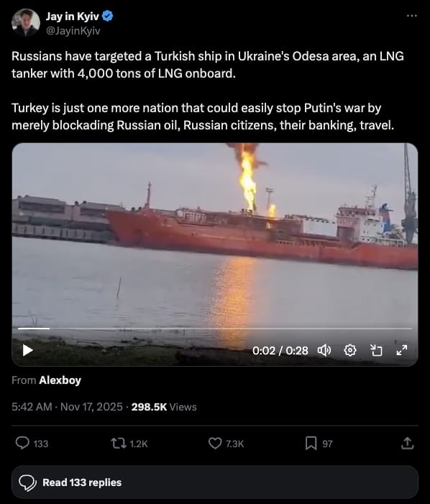Share the post via upload icon

coord(407,443)
